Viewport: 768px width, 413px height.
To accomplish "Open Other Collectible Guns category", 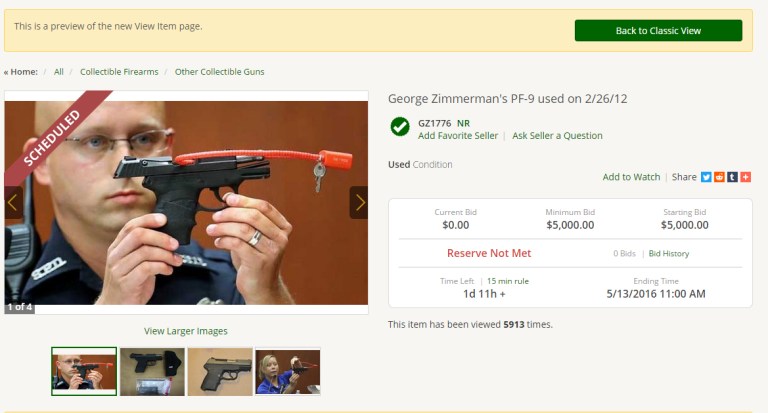I will pos(219,72).
